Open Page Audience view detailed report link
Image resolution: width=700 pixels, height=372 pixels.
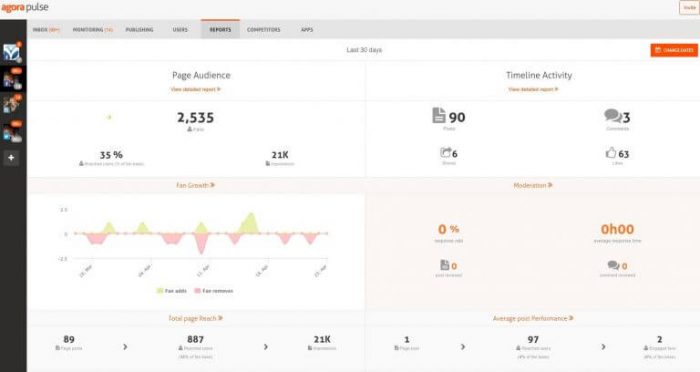pyautogui.click(x=196, y=89)
